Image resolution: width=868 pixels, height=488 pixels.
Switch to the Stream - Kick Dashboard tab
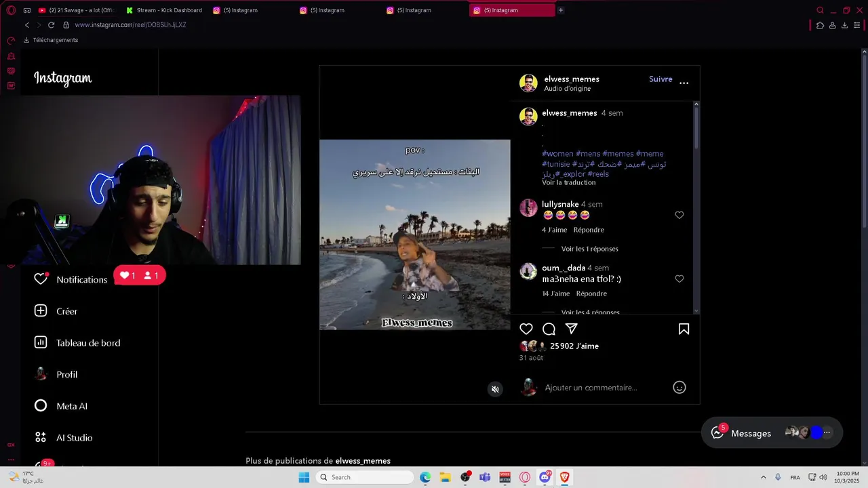pyautogui.click(x=164, y=10)
